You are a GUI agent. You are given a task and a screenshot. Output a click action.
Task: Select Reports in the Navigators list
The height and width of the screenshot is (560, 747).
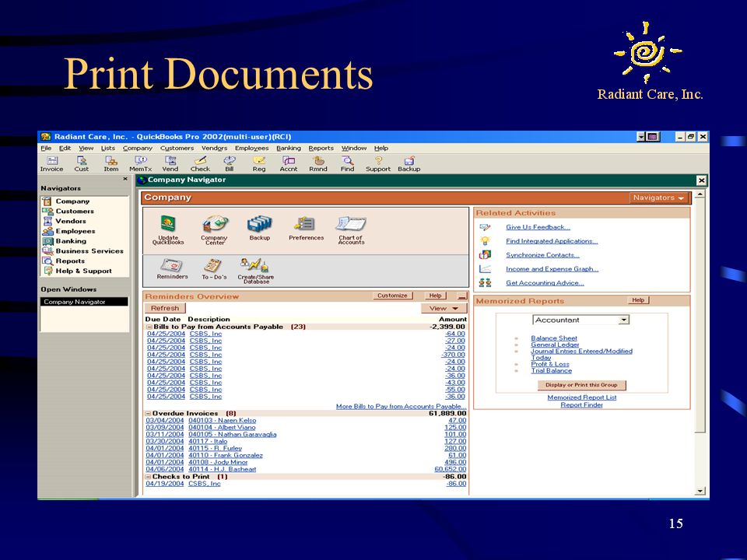69,261
